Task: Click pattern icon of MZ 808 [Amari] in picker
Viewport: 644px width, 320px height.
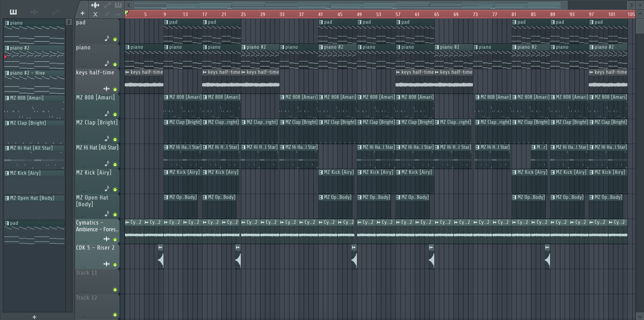Action: pos(7,98)
